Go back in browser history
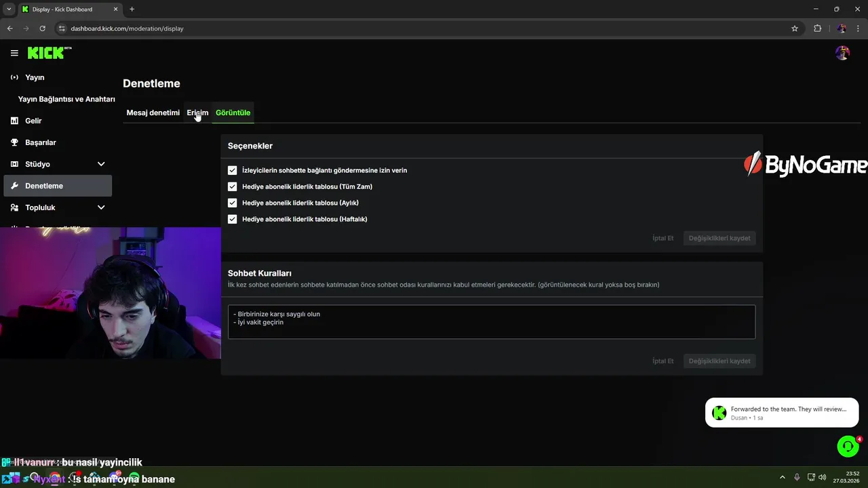868x488 pixels. pos(9,28)
